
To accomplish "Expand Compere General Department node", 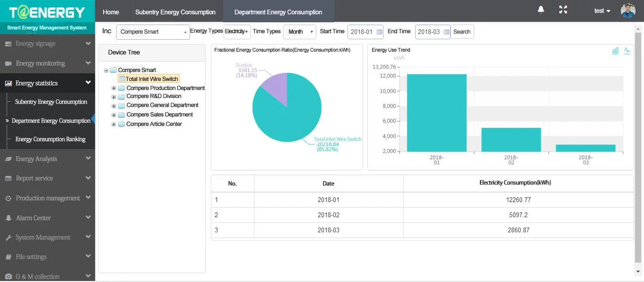I will click(113, 106).
